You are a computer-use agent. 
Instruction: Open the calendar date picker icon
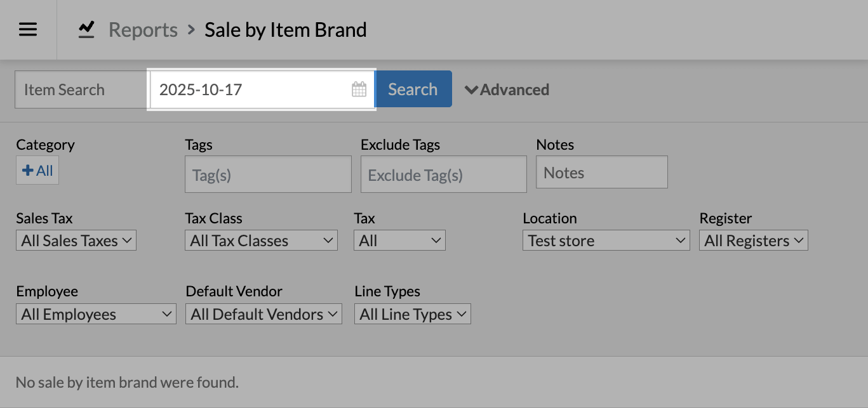(359, 89)
